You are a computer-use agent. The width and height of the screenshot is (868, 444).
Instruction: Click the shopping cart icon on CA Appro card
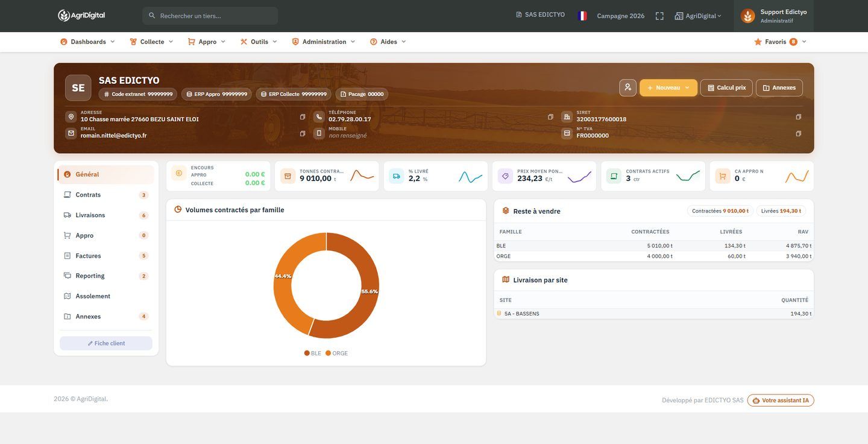tap(723, 176)
